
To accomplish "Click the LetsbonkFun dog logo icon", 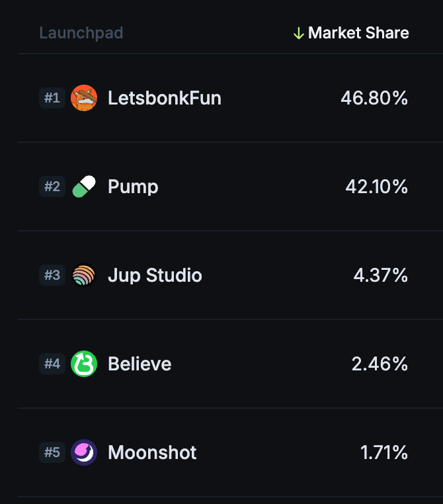I will tap(84, 98).
